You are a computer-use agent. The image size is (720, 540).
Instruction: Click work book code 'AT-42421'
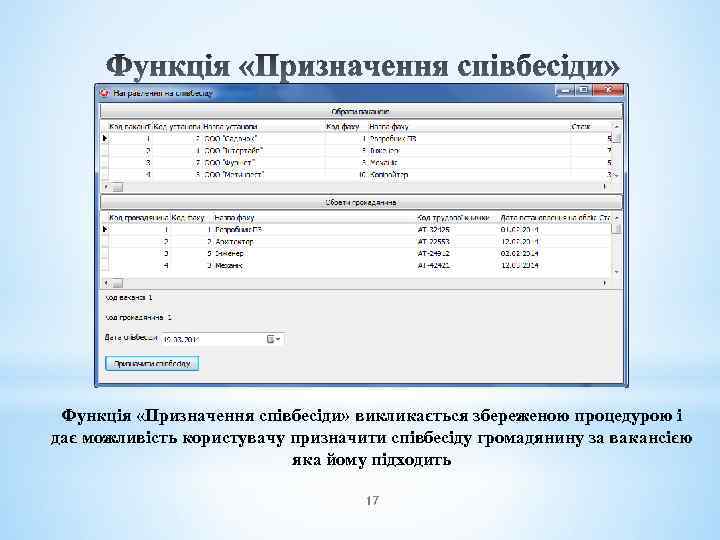point(434,265)
